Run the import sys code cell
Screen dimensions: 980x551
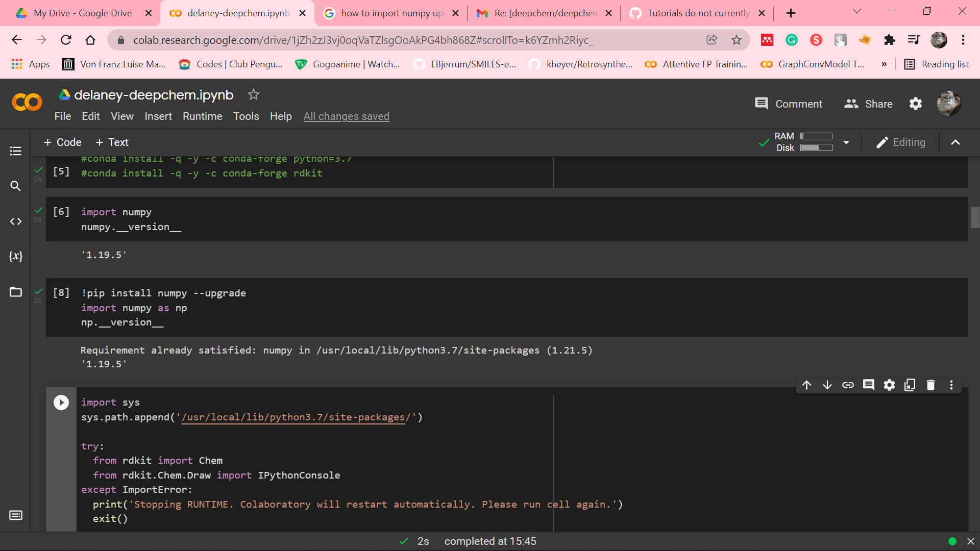[x=61, y=402]
